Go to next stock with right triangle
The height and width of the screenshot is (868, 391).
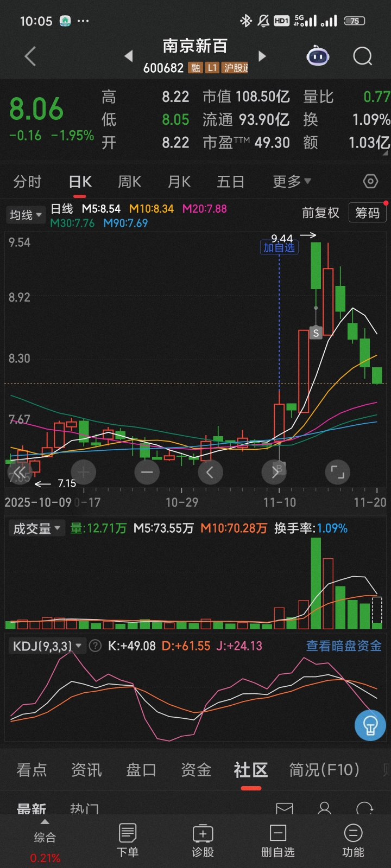(262, 56)
